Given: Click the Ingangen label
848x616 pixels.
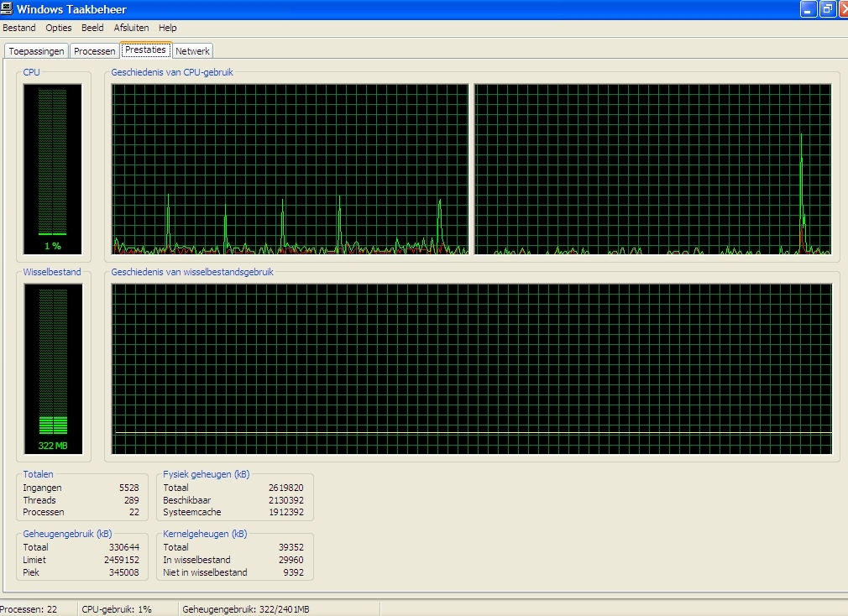Looking at the screenshot, I should pyautogui.click(x=42, y=488).
